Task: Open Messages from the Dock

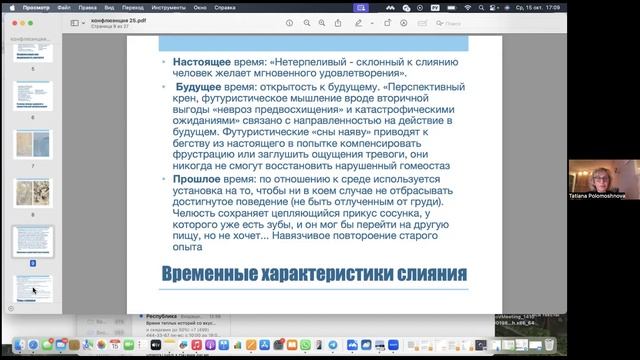Action: coord(47,345)
